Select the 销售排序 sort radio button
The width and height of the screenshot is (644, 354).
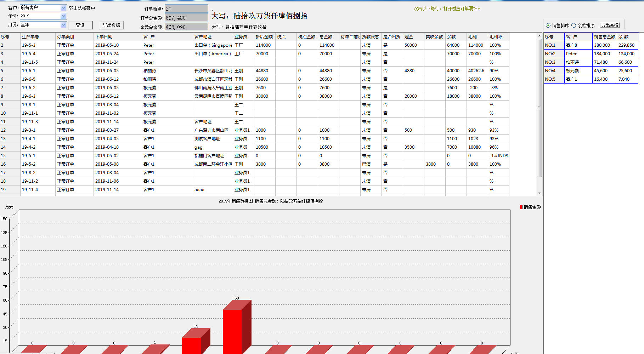coord(548,25)
